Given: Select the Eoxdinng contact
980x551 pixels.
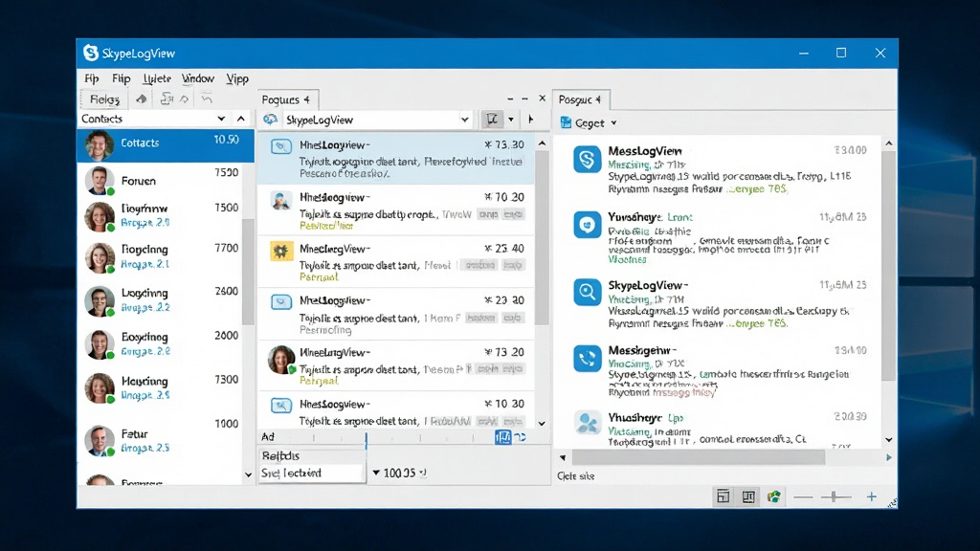Looking at the screenshot, I should click(161, 343).
